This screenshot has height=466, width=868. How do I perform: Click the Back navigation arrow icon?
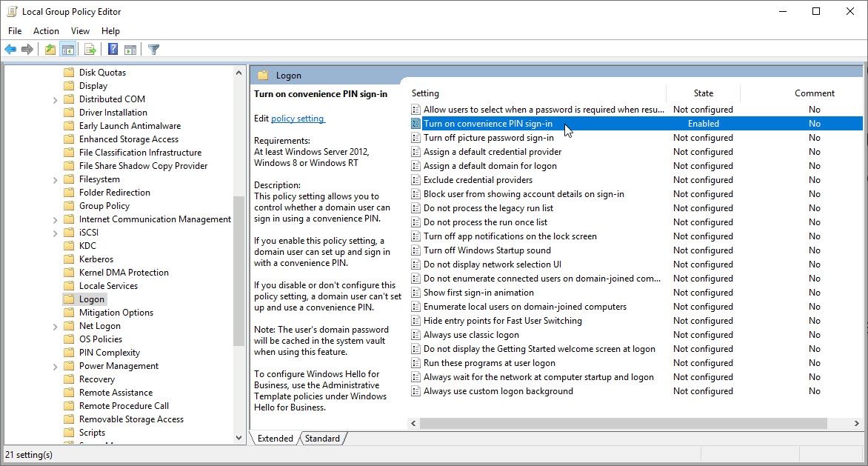(10, 49)
